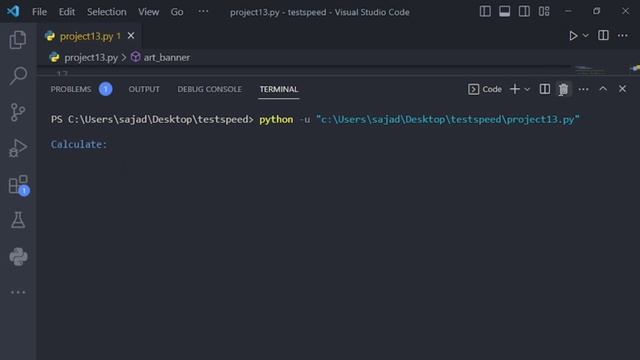Select the Terminal panel tab
The height and width of the screenshot is (360, 640).
[279, 89]
